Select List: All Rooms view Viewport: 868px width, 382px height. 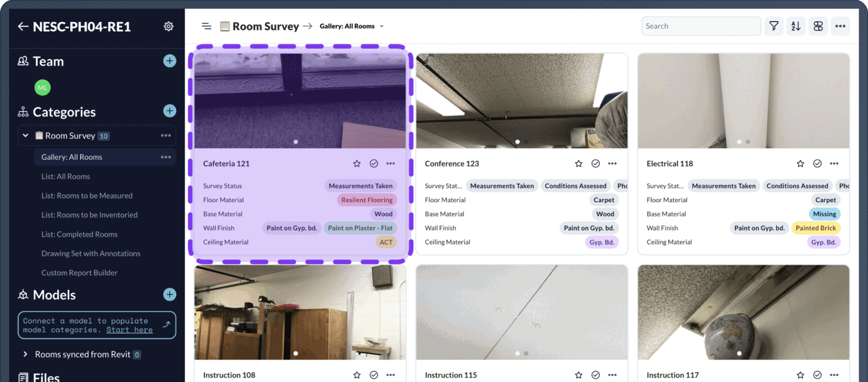(x=66, y=177)
